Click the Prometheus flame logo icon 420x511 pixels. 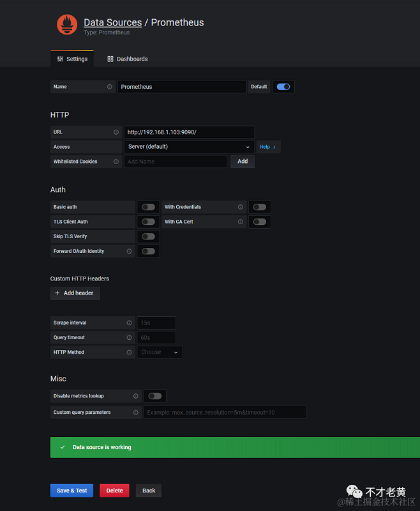point(67,24)
